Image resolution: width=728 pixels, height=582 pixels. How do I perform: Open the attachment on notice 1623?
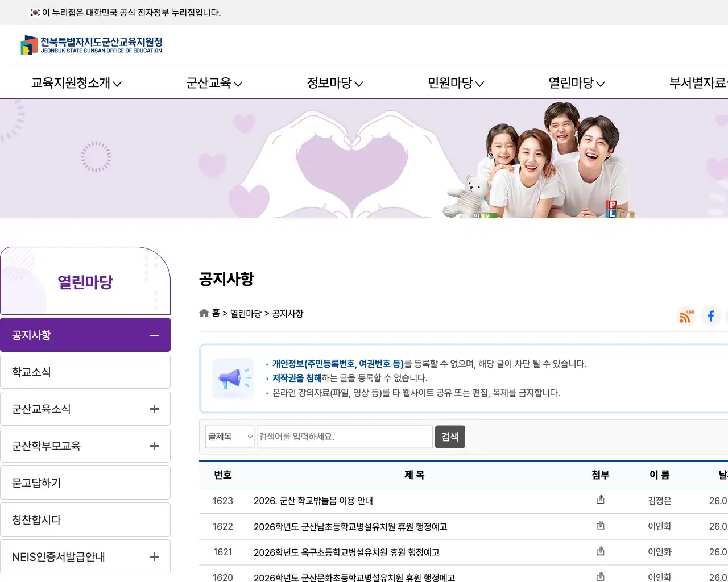click(x=600, y=500)
